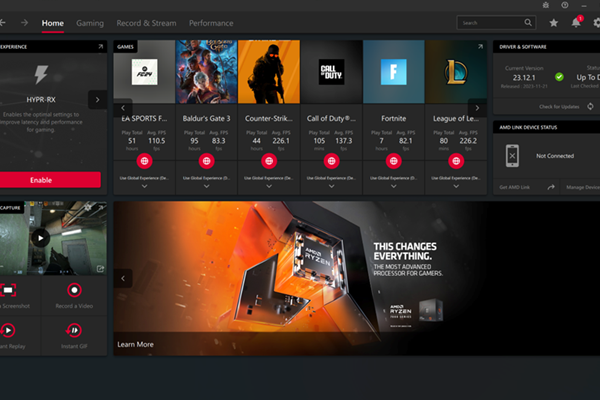This screenshot has width=600, height=400.
Task: Click the magnifier search icon
Action: coord(528,23)
